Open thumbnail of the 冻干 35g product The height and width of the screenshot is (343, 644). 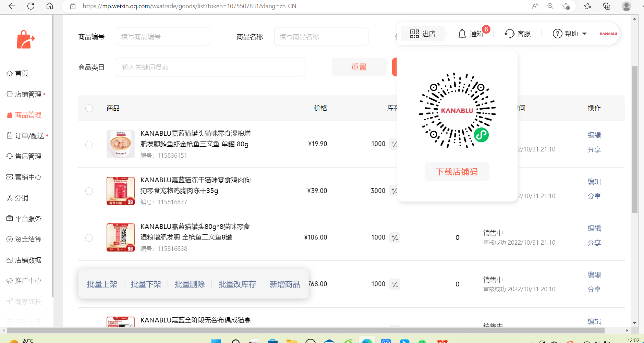[x=121, y=191]
